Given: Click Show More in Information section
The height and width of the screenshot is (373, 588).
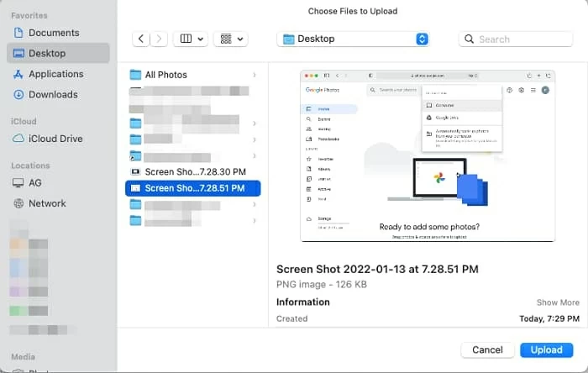Looking at the screenshot, I should click(558, 302).
